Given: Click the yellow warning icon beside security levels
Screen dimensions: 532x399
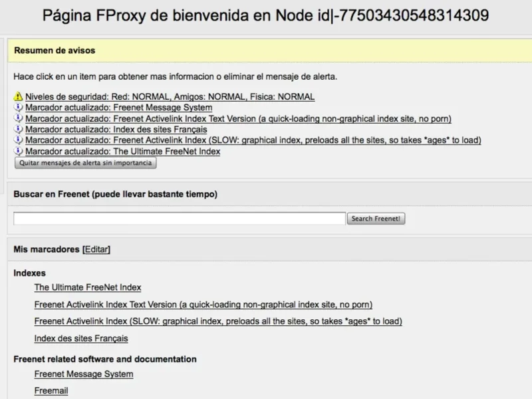Looking at the screenshot, I should pyautogui.click(x=19, y=96).
